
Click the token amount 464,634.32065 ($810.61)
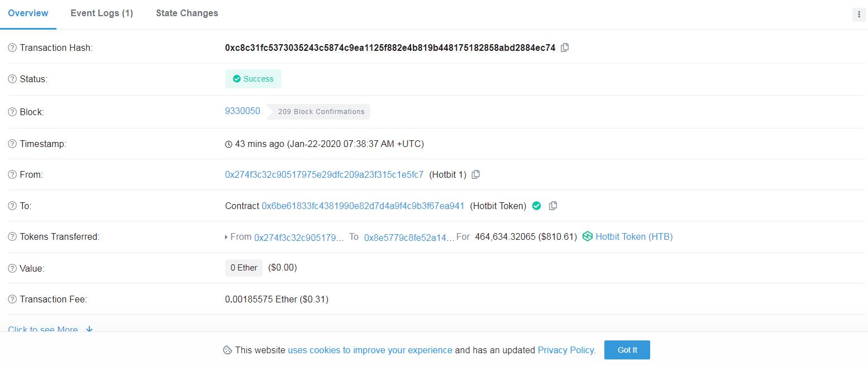[526, 237]
